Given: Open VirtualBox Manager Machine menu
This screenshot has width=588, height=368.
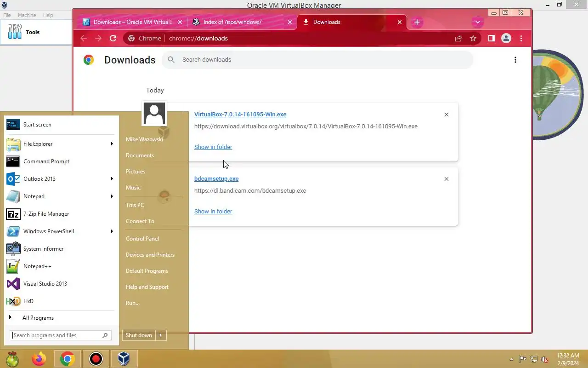Looking at the screenshot, I should point(27,15).
